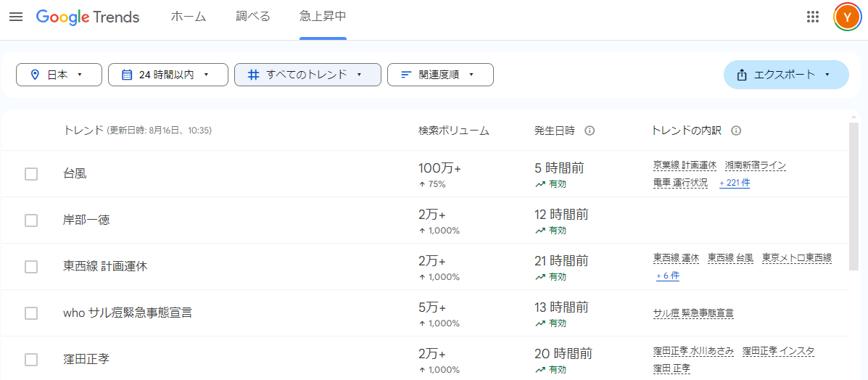This screenshot has width=868, height=380.
Task: Tick the 岸部一徳 row checkbox
Action: tap(31, 220)
